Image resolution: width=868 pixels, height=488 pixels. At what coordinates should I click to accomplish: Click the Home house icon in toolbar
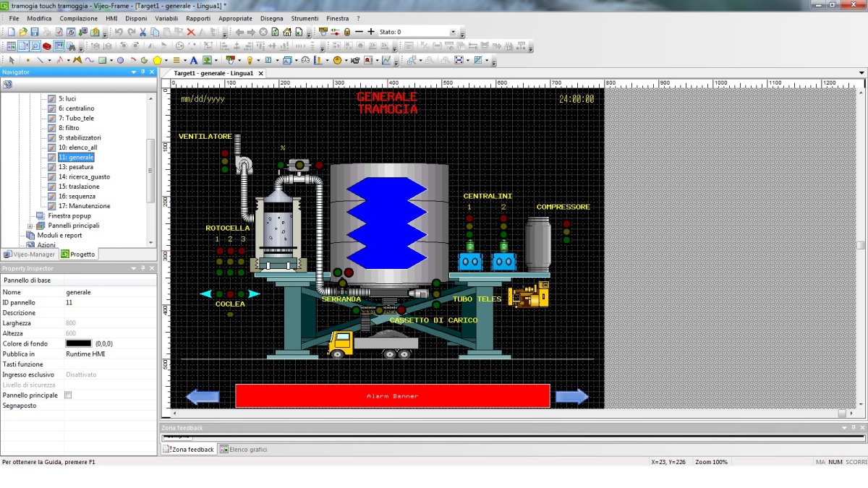[x=287, y=32]
